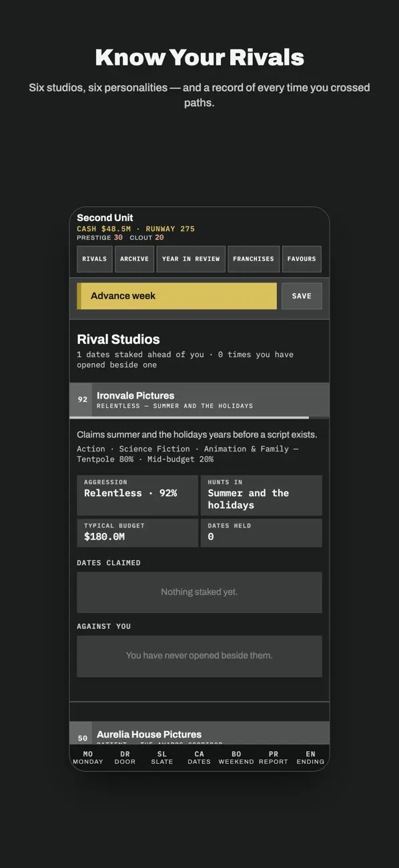Image resolution: width=399 pixels, height=868 pixels.
Task: Click the Advance week button
Action: tap(177, 296)
